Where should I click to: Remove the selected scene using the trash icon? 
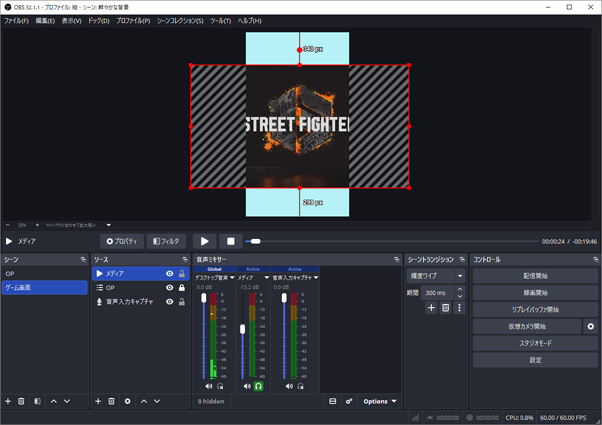coord(21,401)
